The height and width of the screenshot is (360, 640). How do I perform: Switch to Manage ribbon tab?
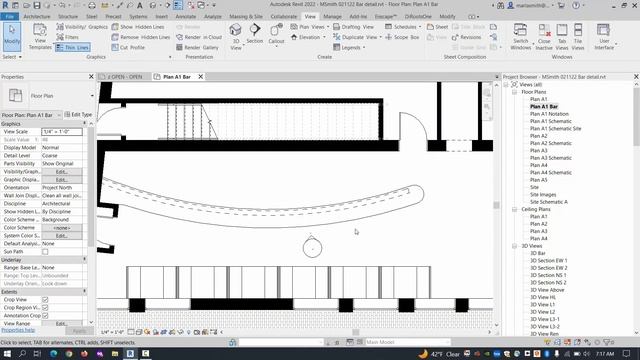coord(332,16)
